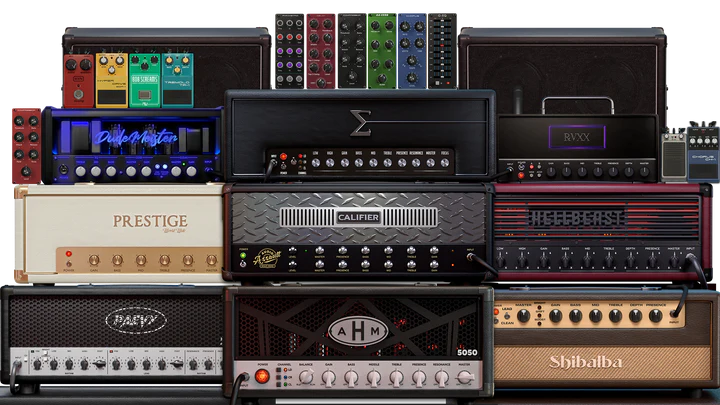Stomp the red pedal's round footswitch
The image size is (720, 405).
point(78,95)
